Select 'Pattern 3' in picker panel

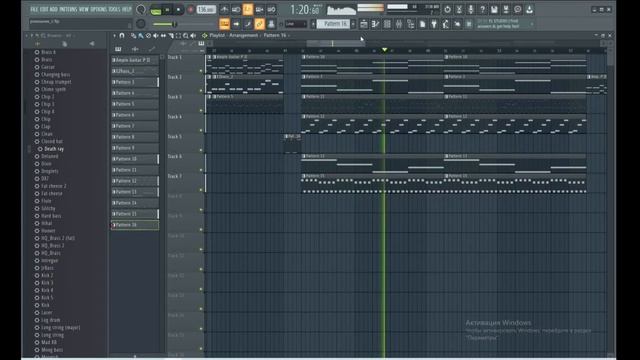135,82
